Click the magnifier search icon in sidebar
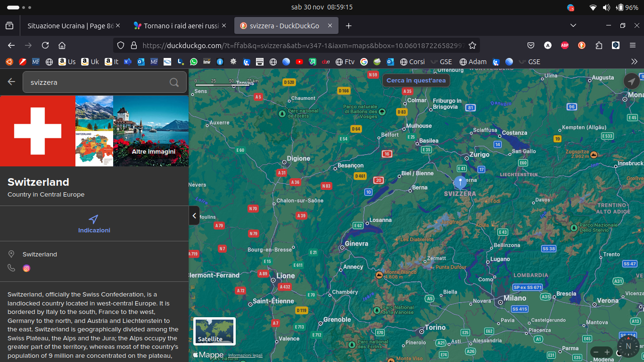This screenshot has width=644, height=362. click(x=174, y=82)
